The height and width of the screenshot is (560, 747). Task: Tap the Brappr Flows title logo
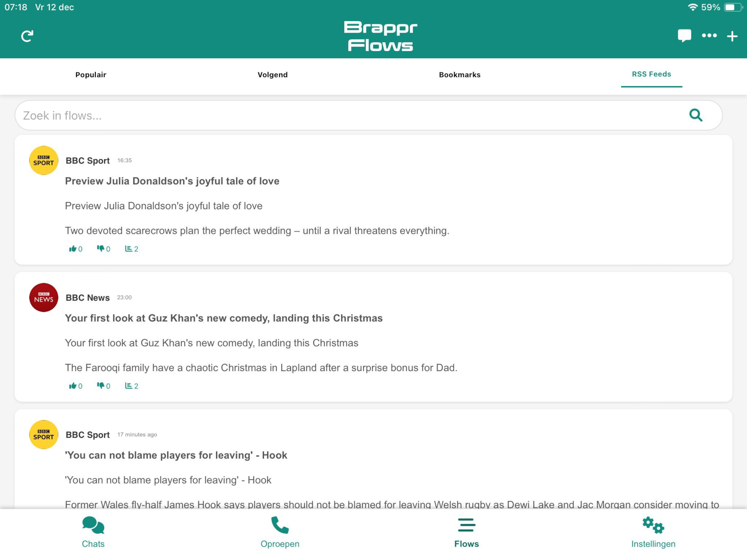point(381,36)
